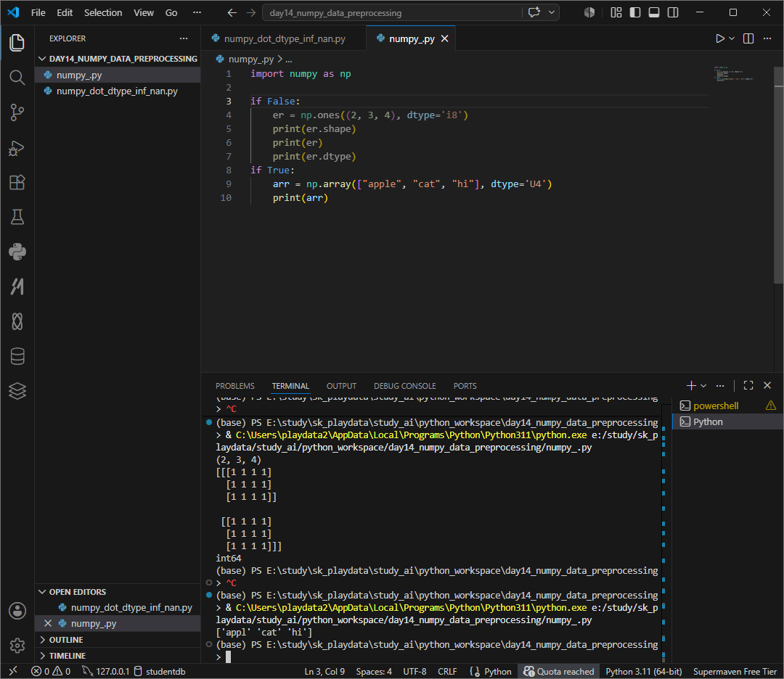This screenshot has width=784, height=679.
Task: Open the new terminal launch profile dropdown
Action: click(703, 385)
